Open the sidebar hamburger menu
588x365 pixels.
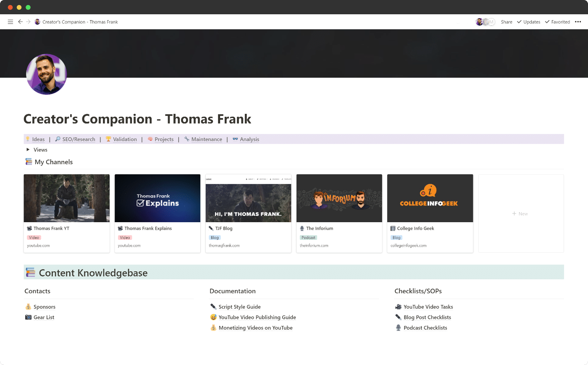10,22
